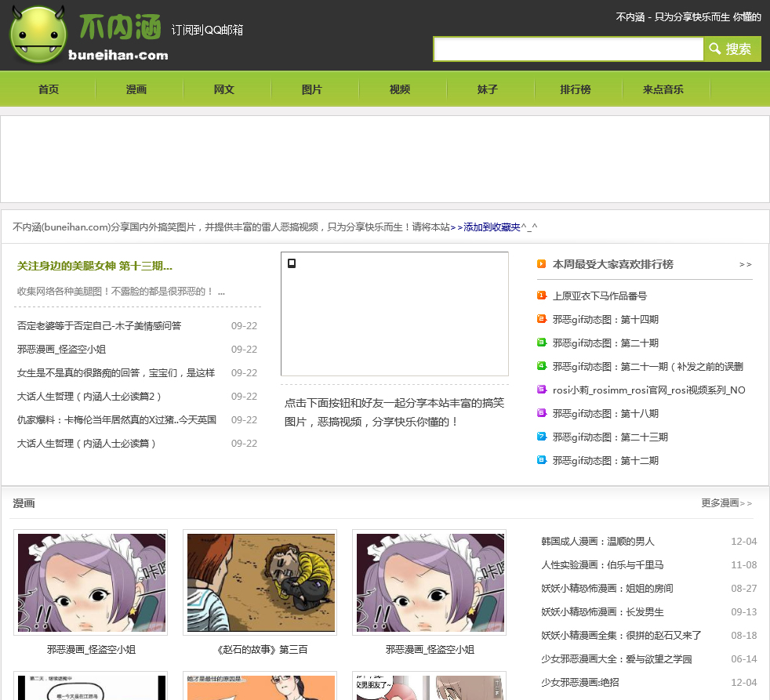Open article 否定老婆等于否定自己-木子美情感问答
The height and width of the screenshot is (700, 770).
[x=100, y=326]
